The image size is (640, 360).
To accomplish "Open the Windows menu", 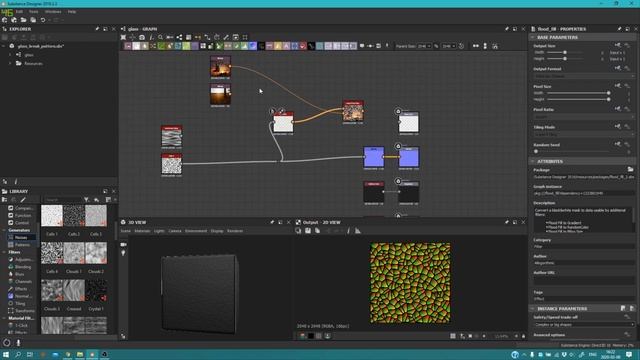I will (x=53, y=12).
